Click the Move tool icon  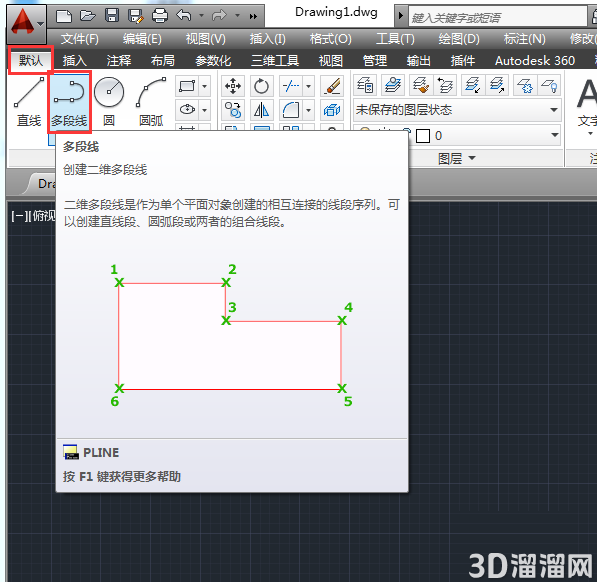click(x=233, y=86)
